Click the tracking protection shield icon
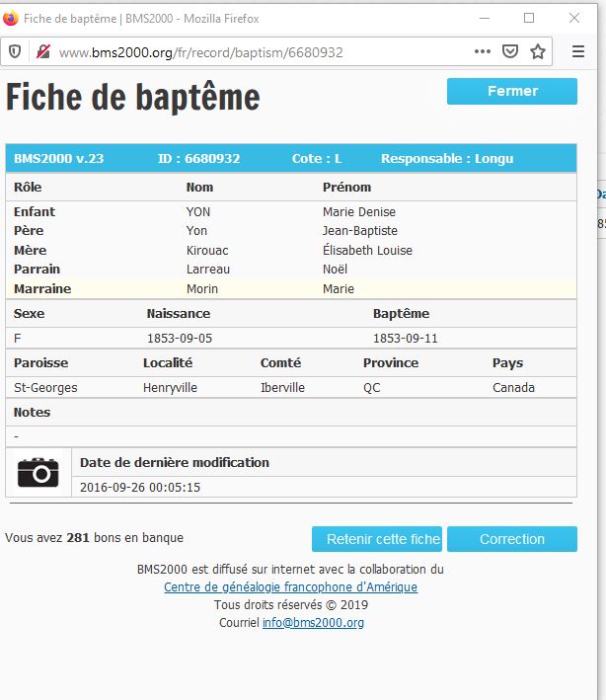 15,51
